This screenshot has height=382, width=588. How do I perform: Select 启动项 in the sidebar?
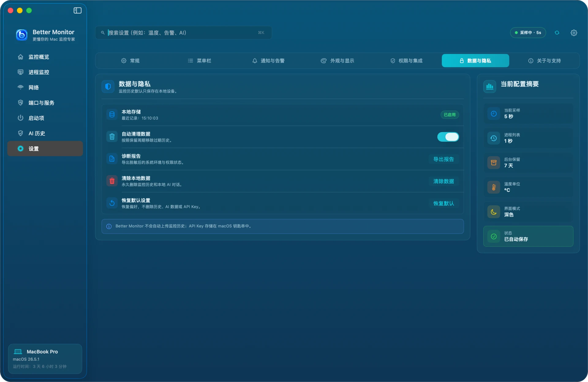[x=45, y=118]
